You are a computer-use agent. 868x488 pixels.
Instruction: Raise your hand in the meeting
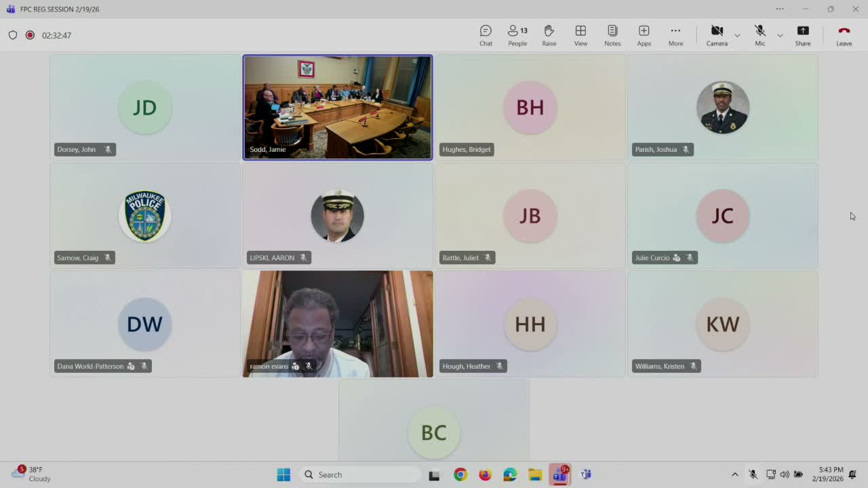[549, 35]
